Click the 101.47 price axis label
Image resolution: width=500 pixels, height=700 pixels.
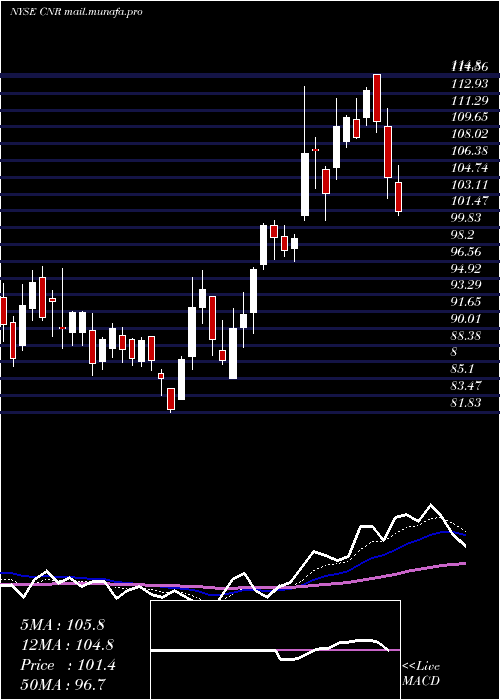470,201
